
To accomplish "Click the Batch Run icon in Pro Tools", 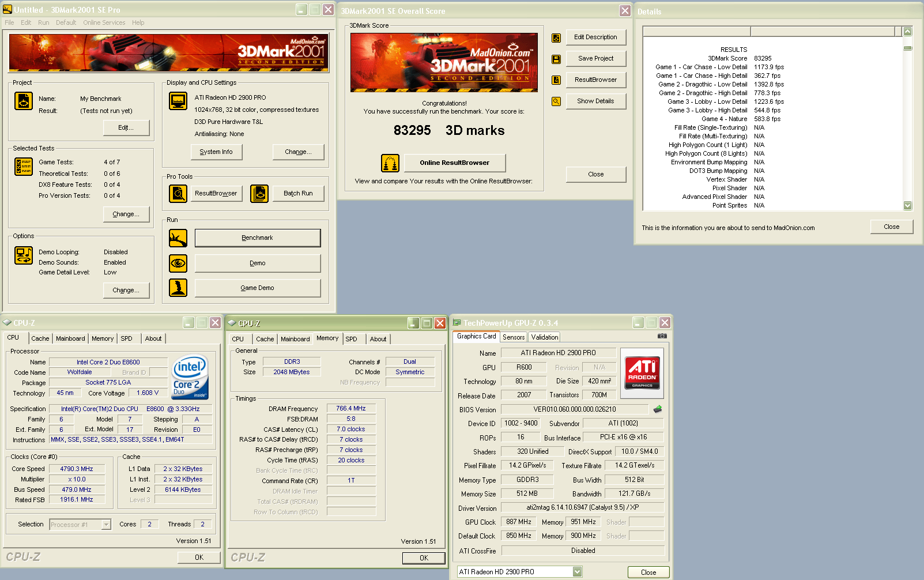I will [x=259, y=194].
